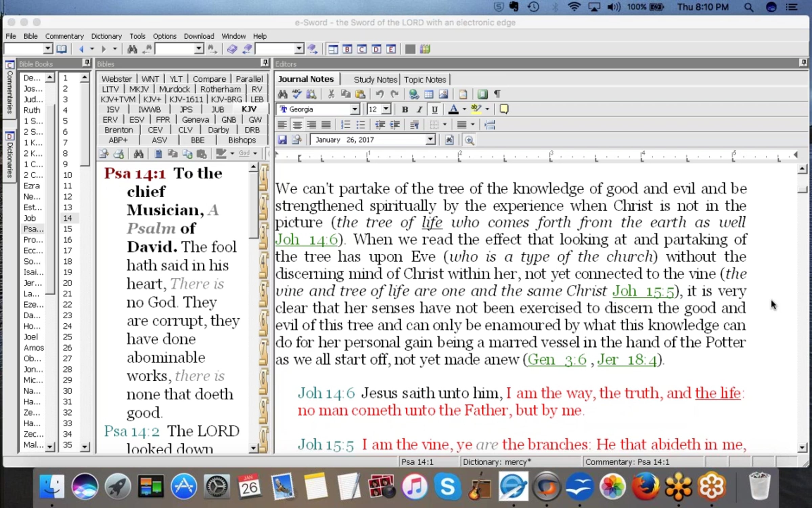Image resolution: width=812 pixels, height=508 pixels.
Task: Click the font color A swatch
Action: (x=453, y=109)
